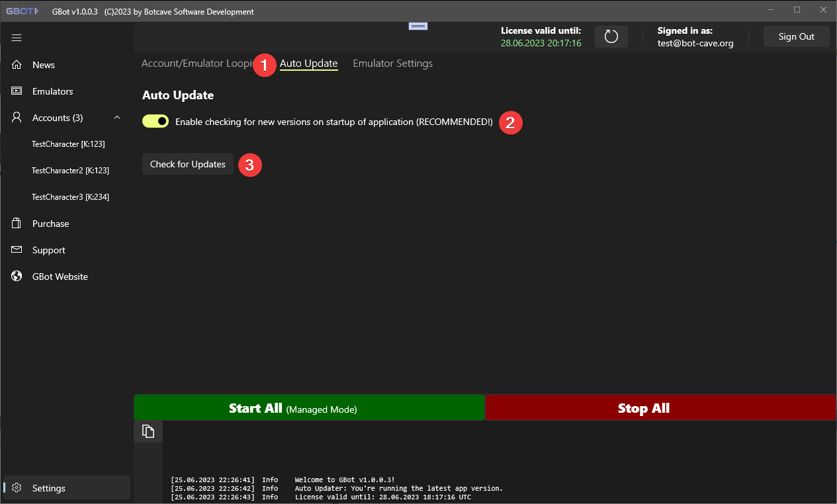837x504 pixels.
Task: Select the Auto Update tab
Action: point(308,63)
